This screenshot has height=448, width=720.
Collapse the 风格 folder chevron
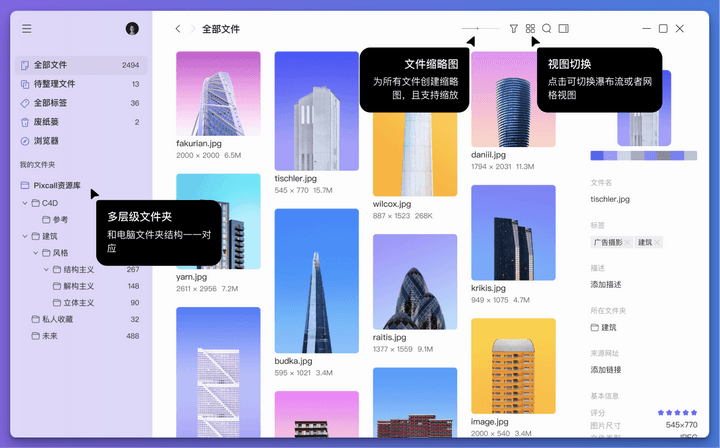click(x=36, y=253)
